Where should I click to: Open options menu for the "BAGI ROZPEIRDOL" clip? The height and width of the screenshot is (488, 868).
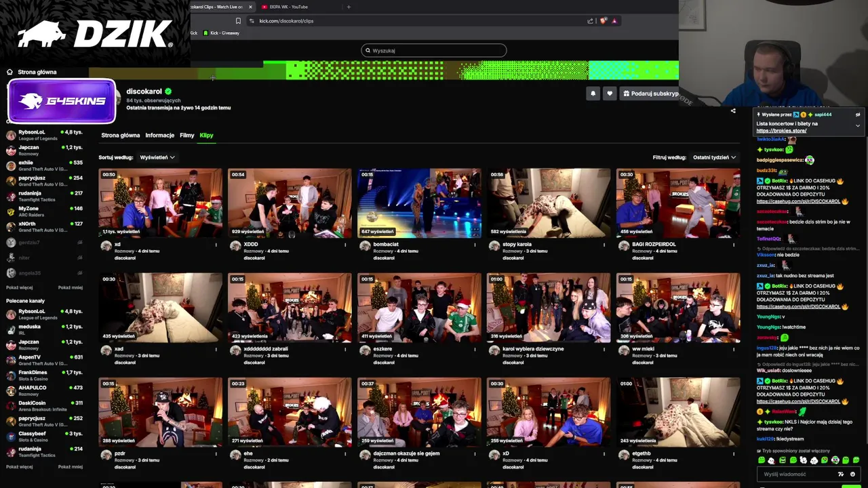point(734,245)
